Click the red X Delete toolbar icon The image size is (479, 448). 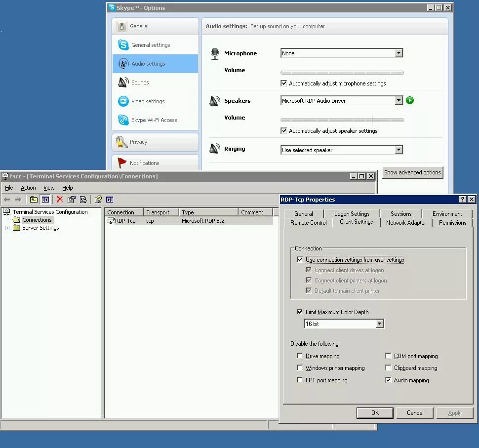tap(60, 200)
